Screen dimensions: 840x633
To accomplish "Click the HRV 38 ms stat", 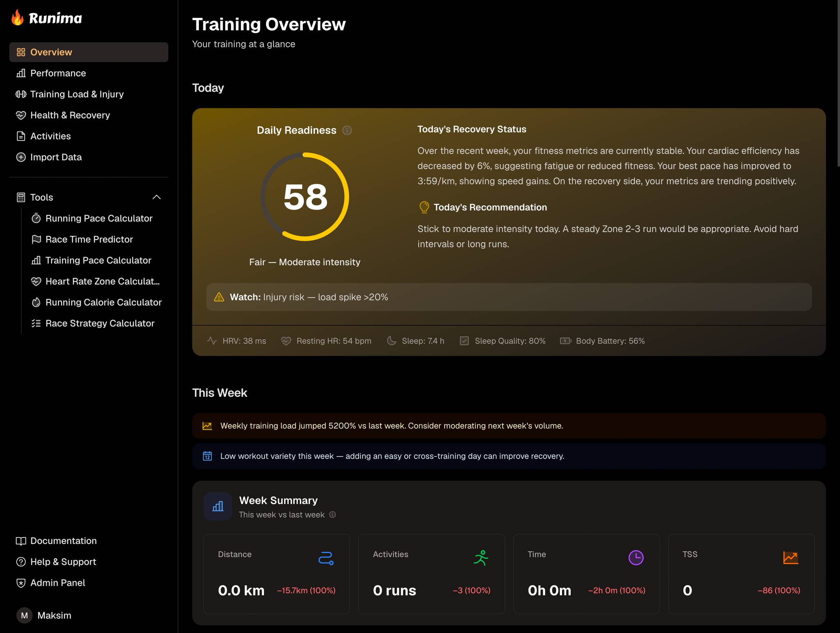I will 237,341.
